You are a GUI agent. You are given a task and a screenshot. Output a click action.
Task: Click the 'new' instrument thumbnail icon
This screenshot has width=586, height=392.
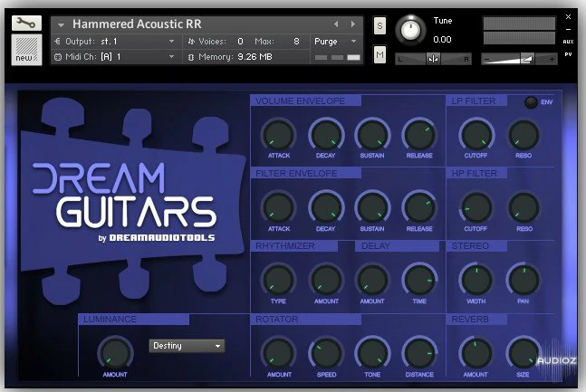tap(26, 50)
